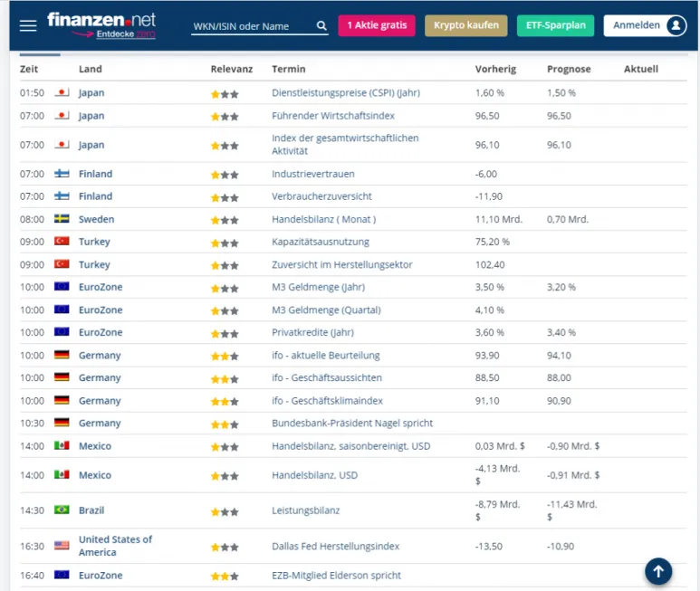Open ifo - aktuelle Beurteilung link
The image size is (700, 591).
tap(326, 356)
